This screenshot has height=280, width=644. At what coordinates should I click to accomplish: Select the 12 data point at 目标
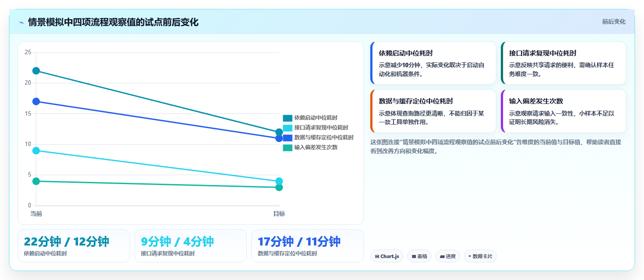point(279,132)
